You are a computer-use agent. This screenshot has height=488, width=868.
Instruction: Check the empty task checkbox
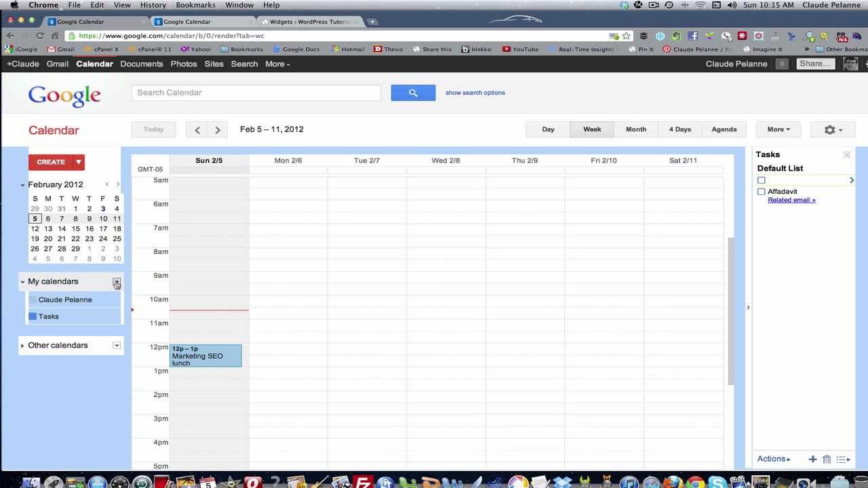[761, 180]
